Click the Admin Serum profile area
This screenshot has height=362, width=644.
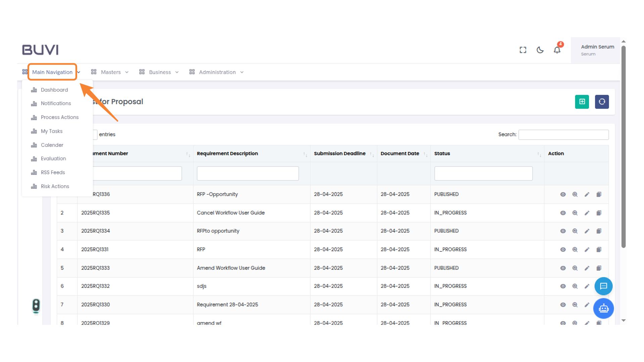[597, 50]
